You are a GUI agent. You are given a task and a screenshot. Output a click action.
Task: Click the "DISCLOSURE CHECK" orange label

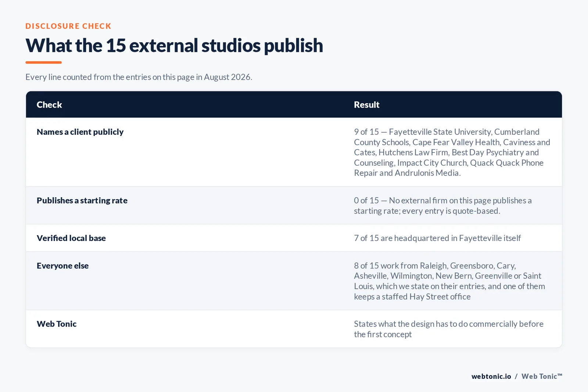[68, 26]
